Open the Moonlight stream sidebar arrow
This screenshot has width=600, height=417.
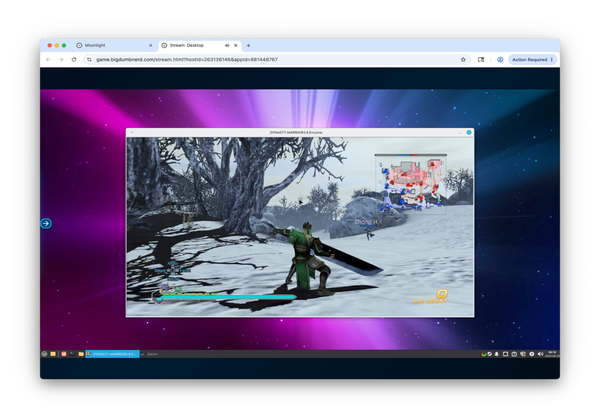[46, 223]
